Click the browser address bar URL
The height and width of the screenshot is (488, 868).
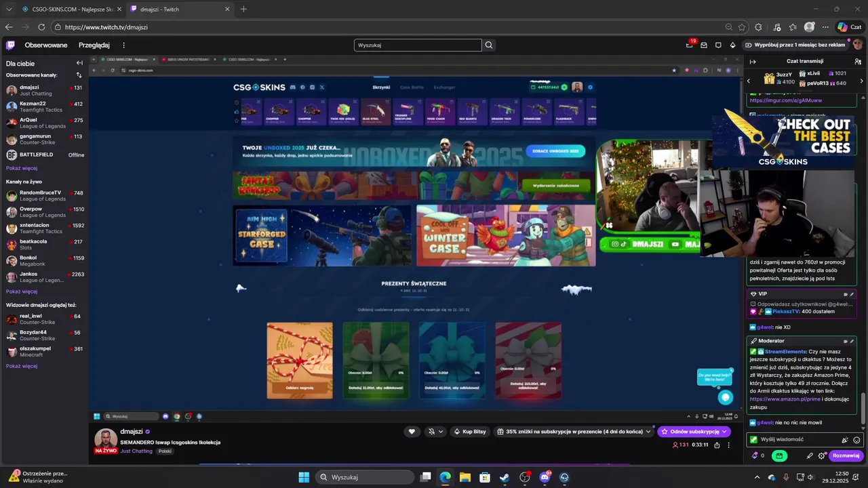click(106, 27)
